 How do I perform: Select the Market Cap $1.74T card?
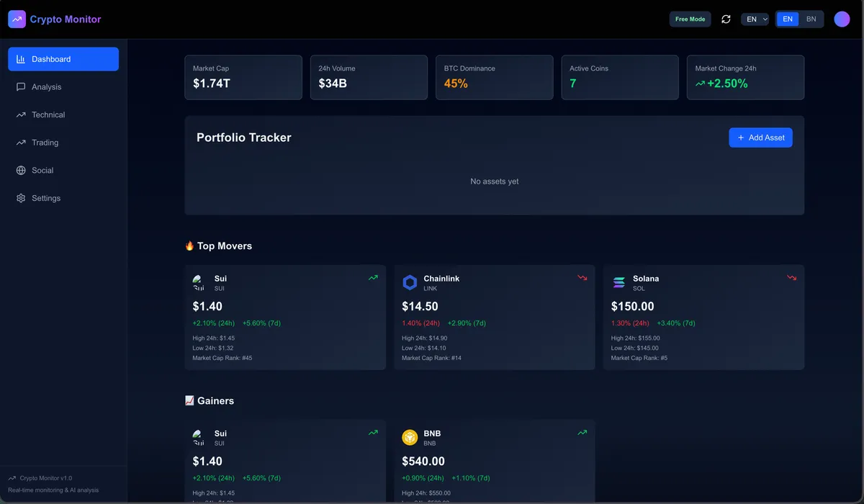click(243, 77)
